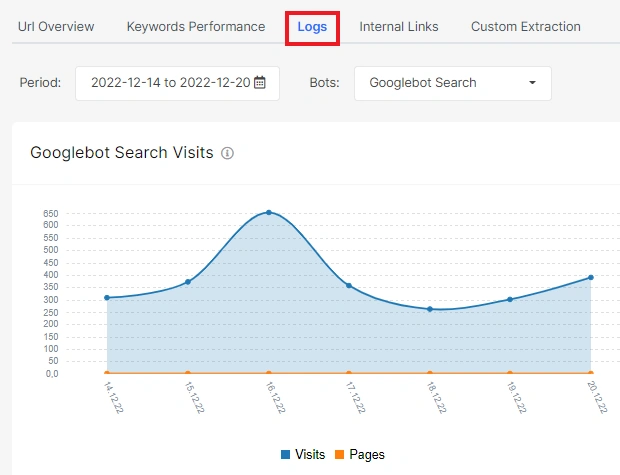Expand the Bots dropdown arrow

[532, 83]
